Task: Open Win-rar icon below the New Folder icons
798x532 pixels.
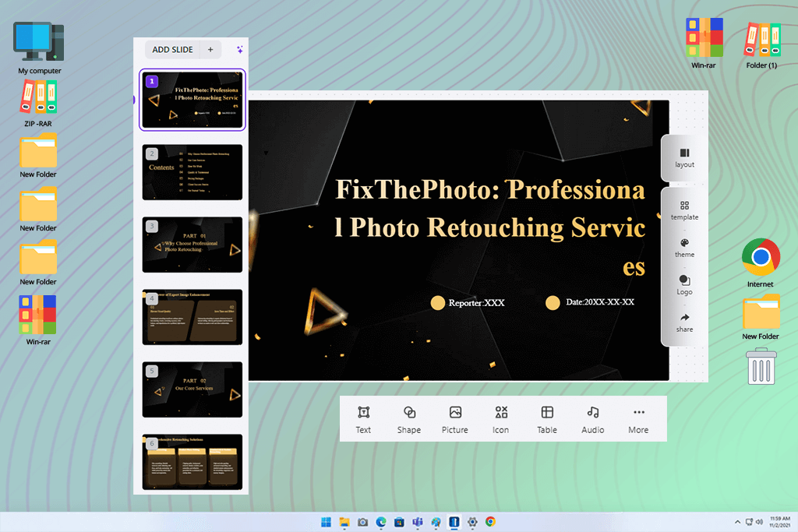Action: [38, 320]
